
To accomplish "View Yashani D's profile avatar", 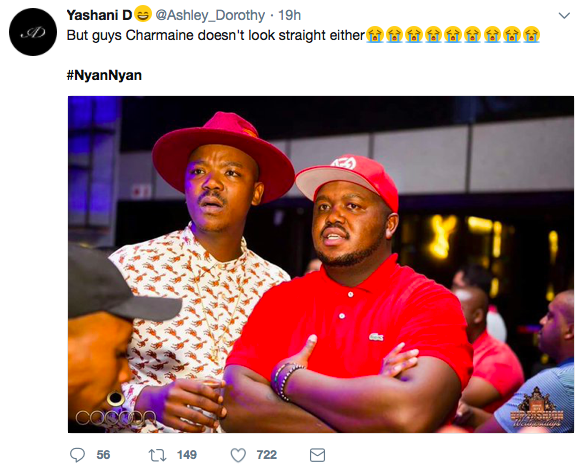I will (33, 32).
